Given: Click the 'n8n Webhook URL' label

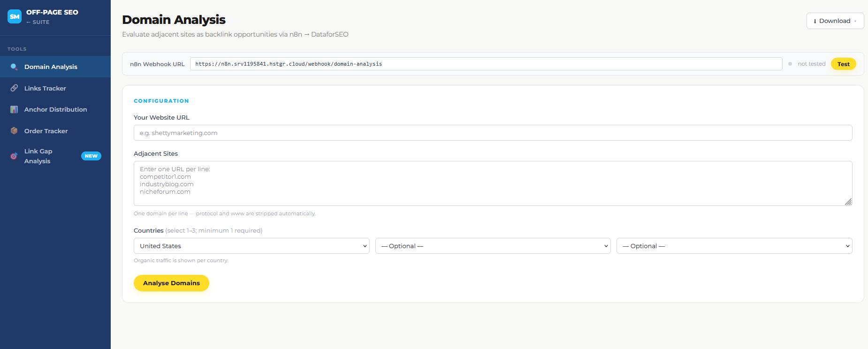Looking at the screenshot, I should pos(157,64).
